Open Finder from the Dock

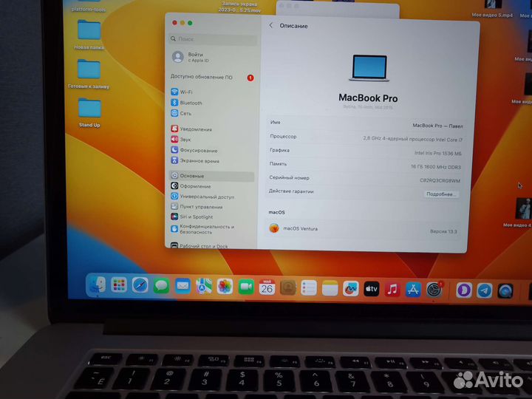pos(98,285)
